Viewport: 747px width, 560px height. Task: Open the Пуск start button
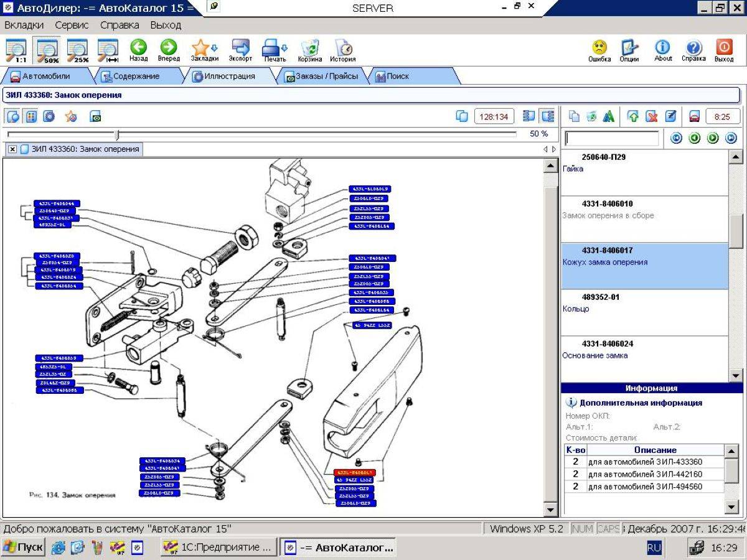click(x=24, y=548)
